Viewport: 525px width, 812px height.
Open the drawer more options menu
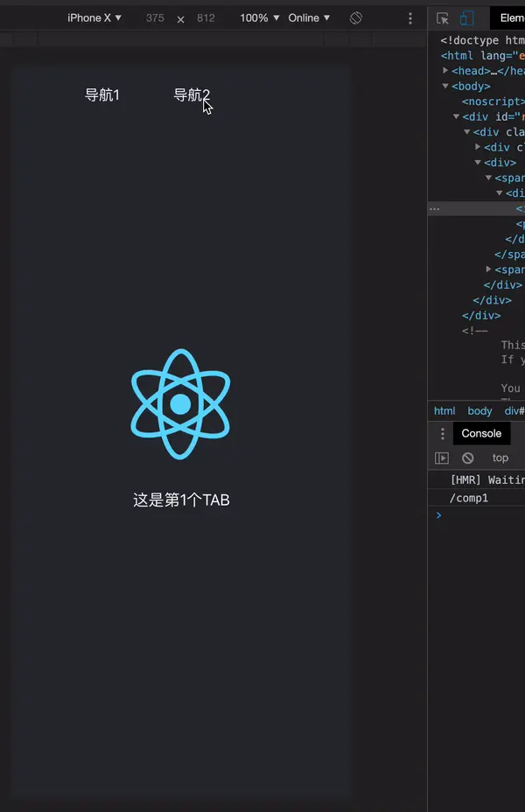pyautogui.click(x=442, y=433)
